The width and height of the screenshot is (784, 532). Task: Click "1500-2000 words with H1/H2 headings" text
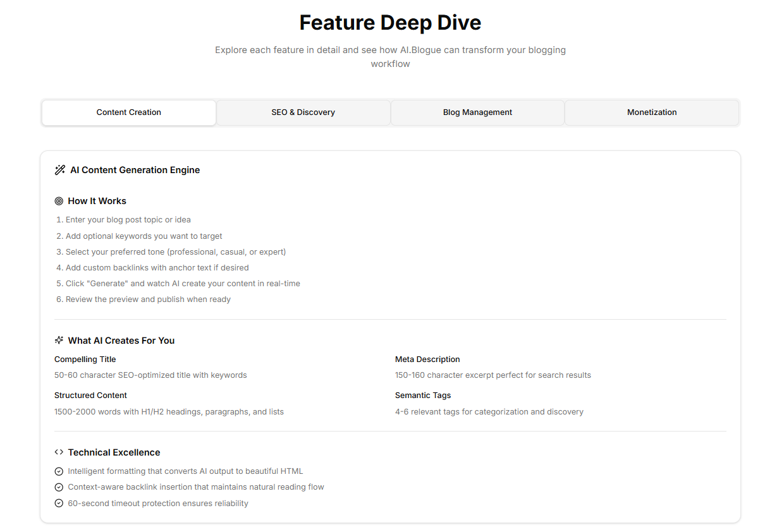pos(169,412)
